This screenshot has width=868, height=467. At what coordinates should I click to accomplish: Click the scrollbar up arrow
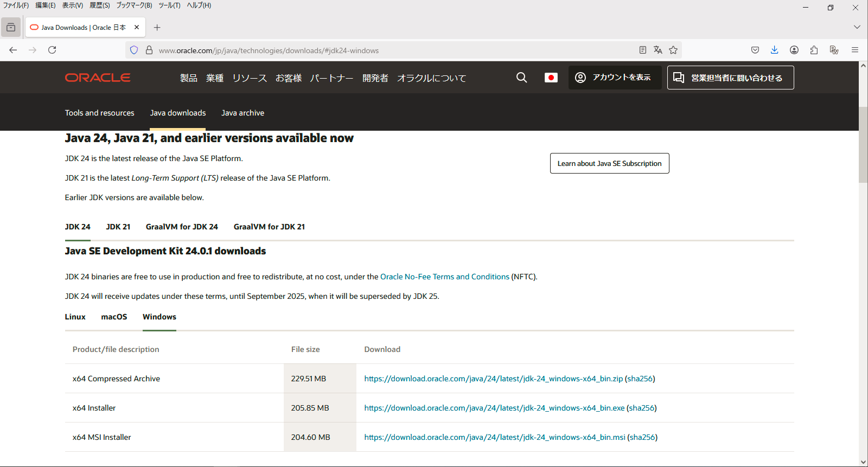(x=863, y=66)
